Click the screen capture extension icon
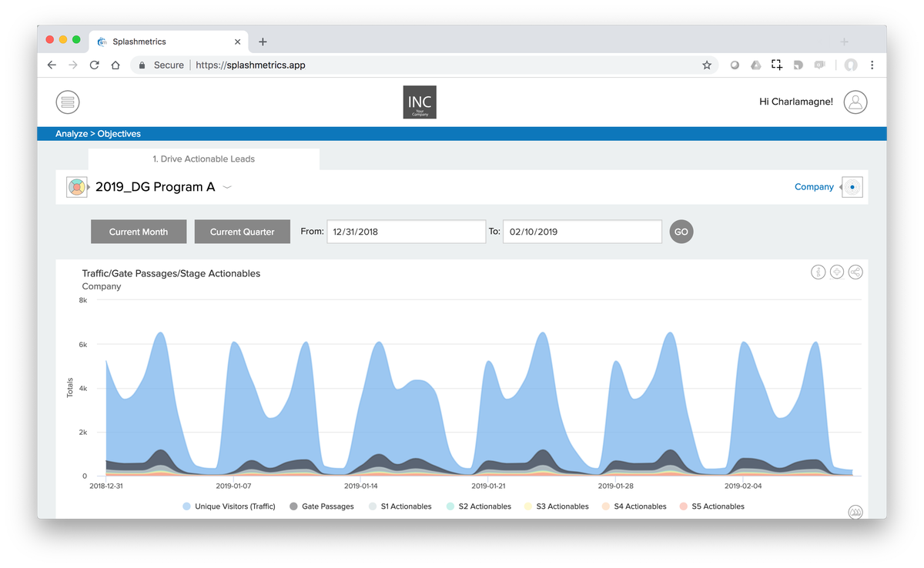Screen dimensions: 924x568 (x=777, y=65)
